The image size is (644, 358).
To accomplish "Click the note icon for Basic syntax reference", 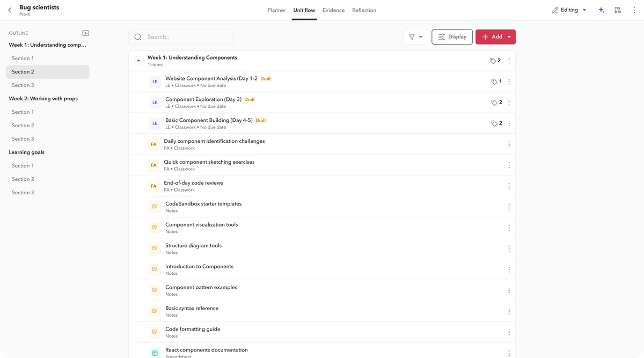I will click(x=155, y=311).
